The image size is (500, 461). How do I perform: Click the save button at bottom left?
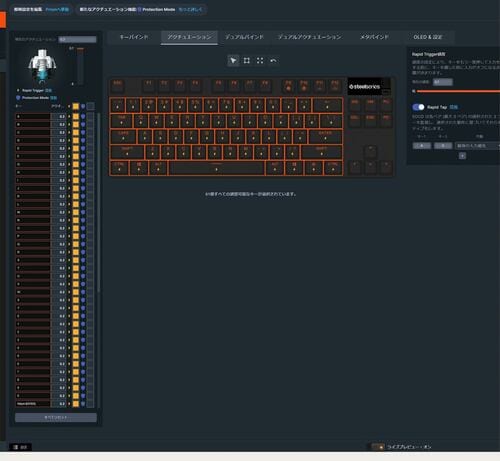pyautogui.click(x=21, y=447)
